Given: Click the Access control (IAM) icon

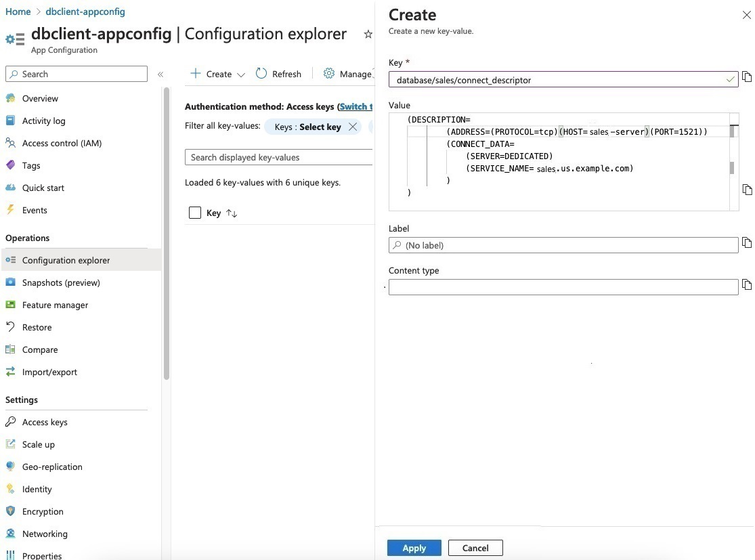Looking at the screenshot, I should (x=11, y=142).
